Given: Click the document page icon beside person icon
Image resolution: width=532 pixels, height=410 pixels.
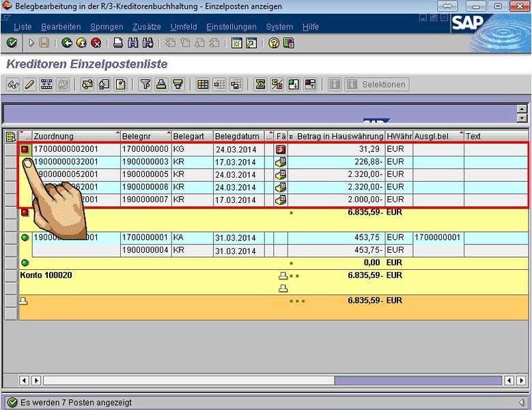Looking at the screenshot, I should click(120, 85).
